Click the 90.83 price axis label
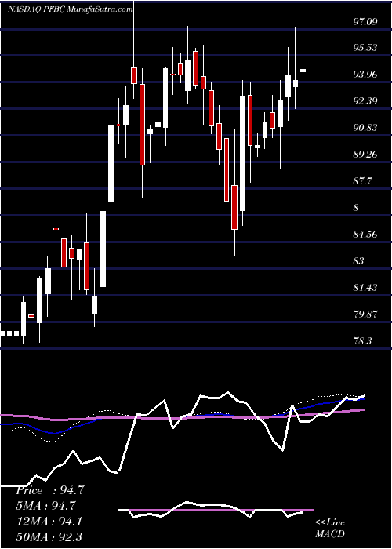Viewport: 392px width, 549px height. pyautogui.click(x=365, y=127)
